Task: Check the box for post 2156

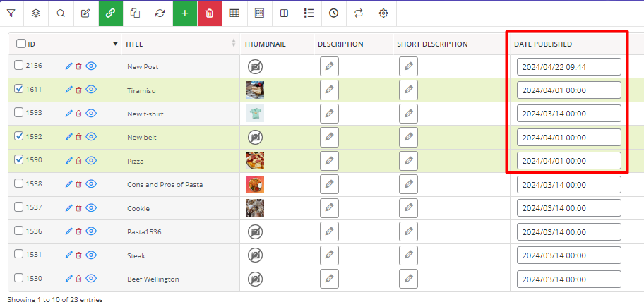Action: [18, 65]
